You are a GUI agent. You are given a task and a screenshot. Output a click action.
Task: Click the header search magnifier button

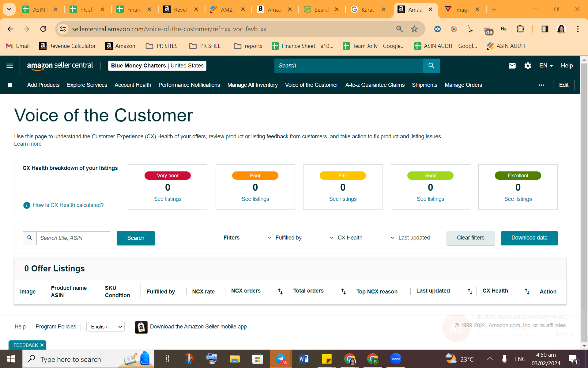coord(431,66)
